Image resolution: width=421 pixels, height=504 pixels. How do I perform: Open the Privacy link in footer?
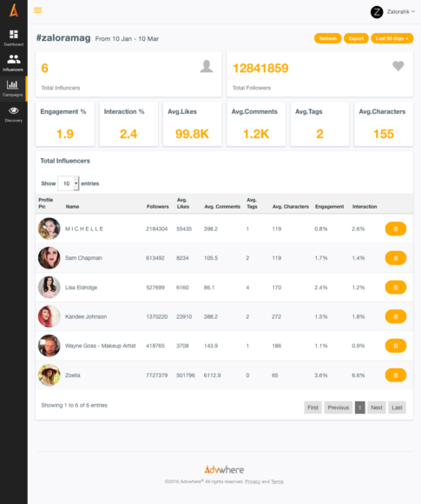point(253,481)
